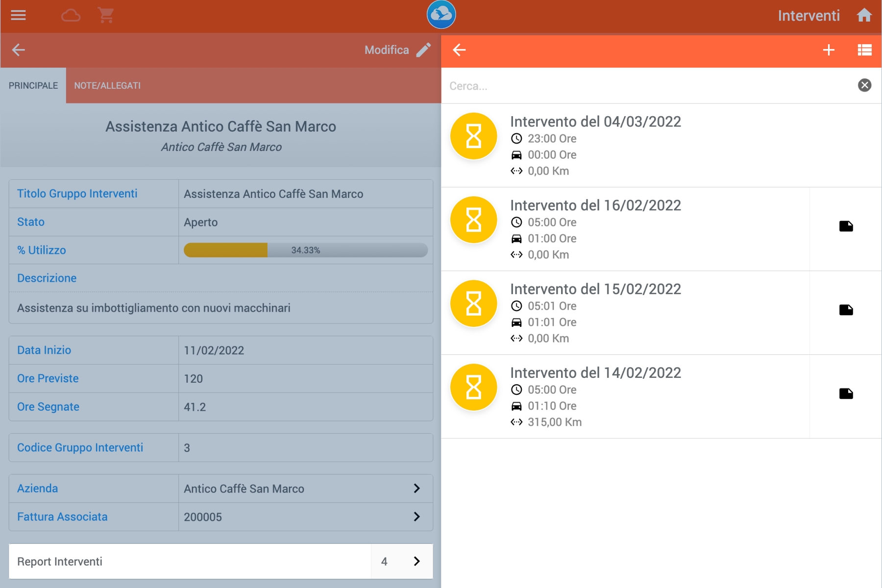Click the % Utilizzo label

click(41, 250)
